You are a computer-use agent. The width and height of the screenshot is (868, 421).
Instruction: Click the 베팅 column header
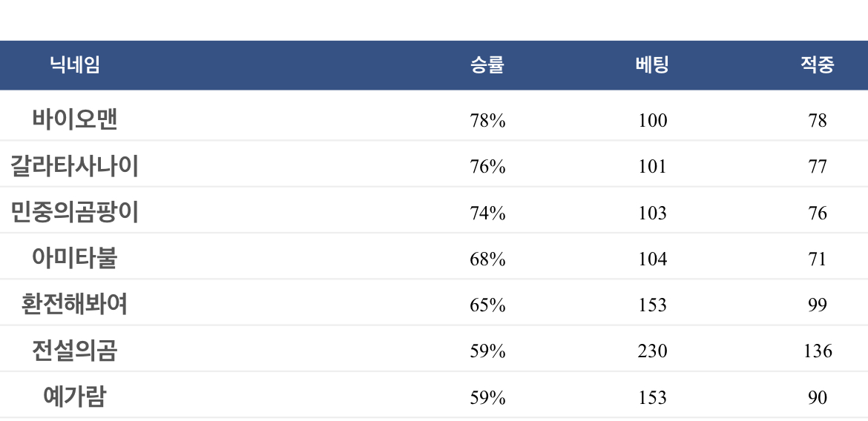tap(652, 65)
